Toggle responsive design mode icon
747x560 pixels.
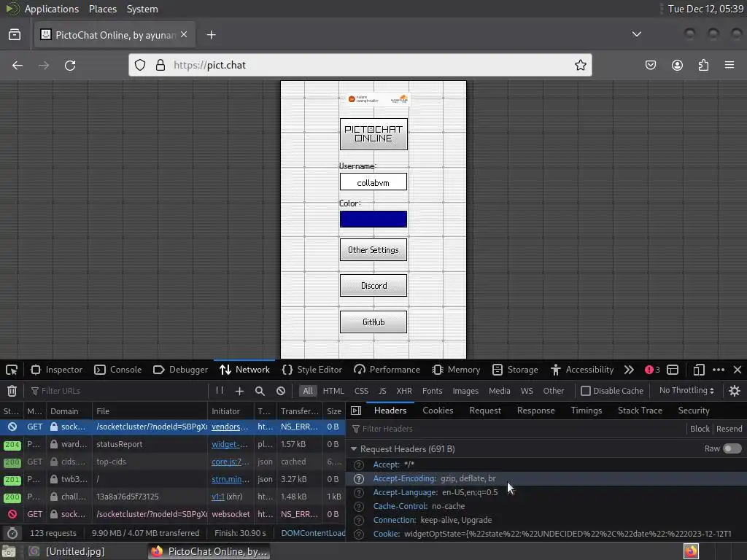pyautogui.click(x=698, y=370)
